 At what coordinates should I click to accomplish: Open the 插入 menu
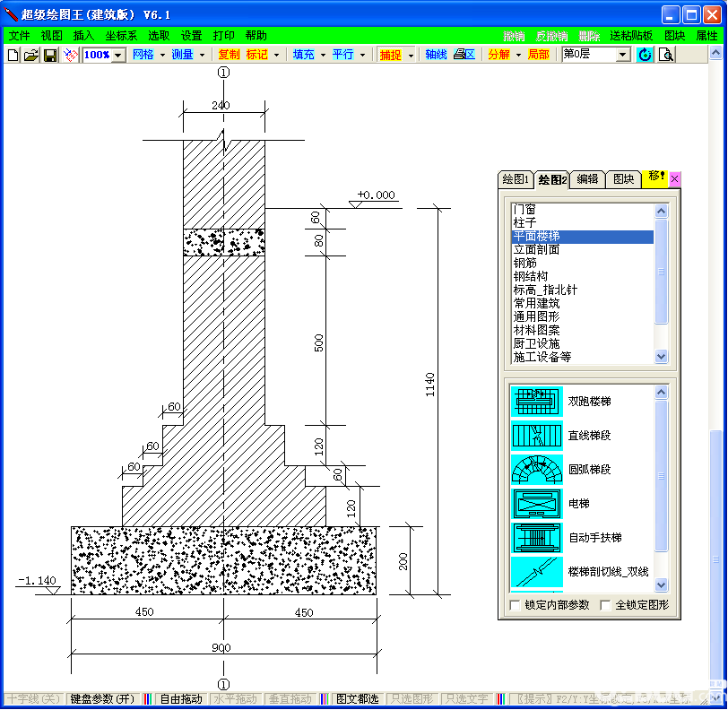83,36
